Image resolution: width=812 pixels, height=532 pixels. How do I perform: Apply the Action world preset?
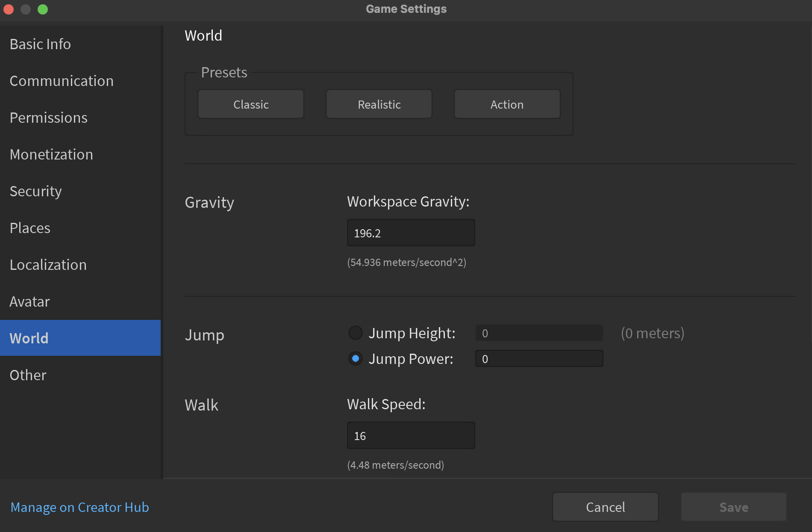(x=507, y=104)
